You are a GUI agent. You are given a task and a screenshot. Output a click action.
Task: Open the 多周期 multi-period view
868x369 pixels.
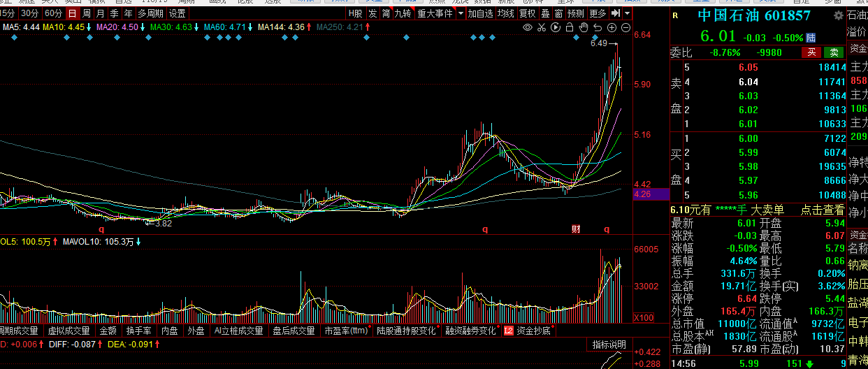[x=151, y=13]
